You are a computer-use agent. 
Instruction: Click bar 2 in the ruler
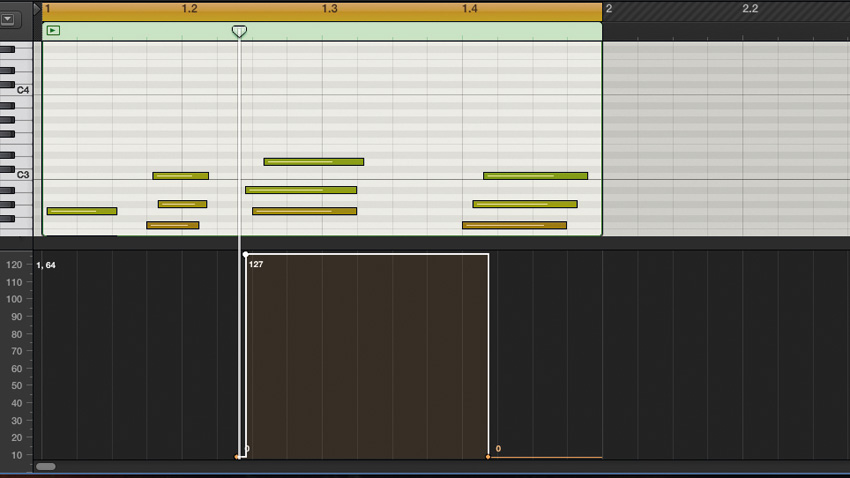(609, 9)
